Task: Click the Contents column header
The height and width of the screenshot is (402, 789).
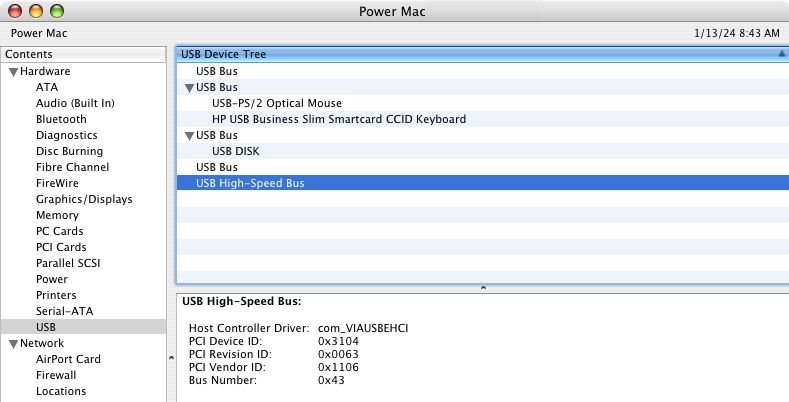Action: (x=84, y=54)
